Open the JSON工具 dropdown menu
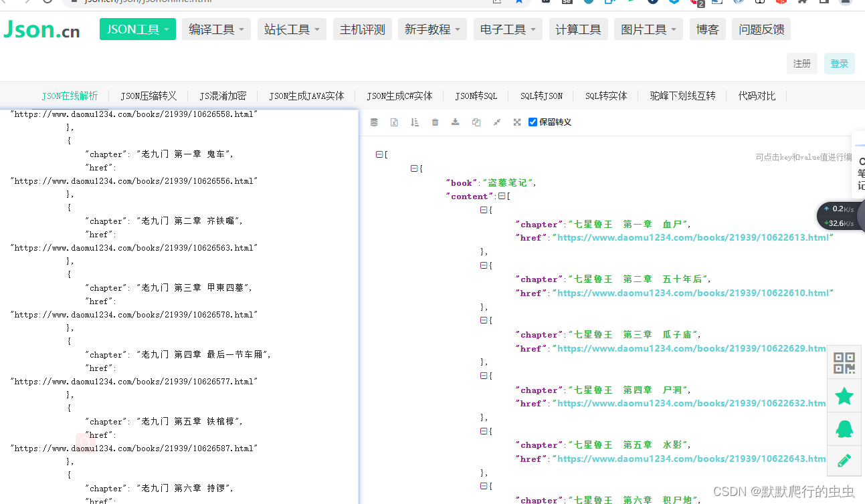865x504 pixels. pyautogui.click(x=138, y=29)
